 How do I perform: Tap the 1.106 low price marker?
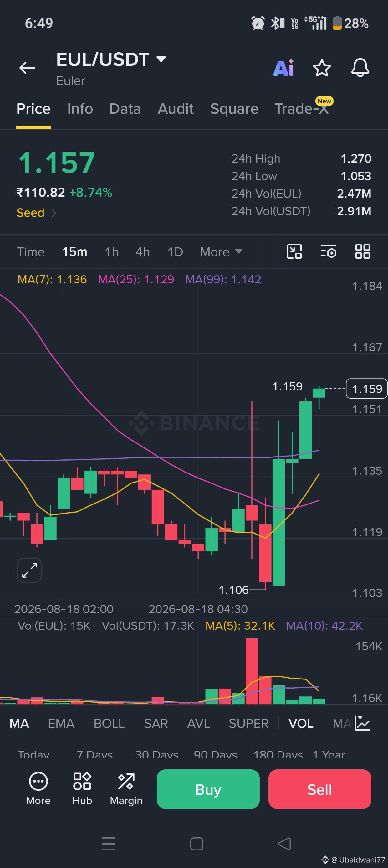click(234, 590)
